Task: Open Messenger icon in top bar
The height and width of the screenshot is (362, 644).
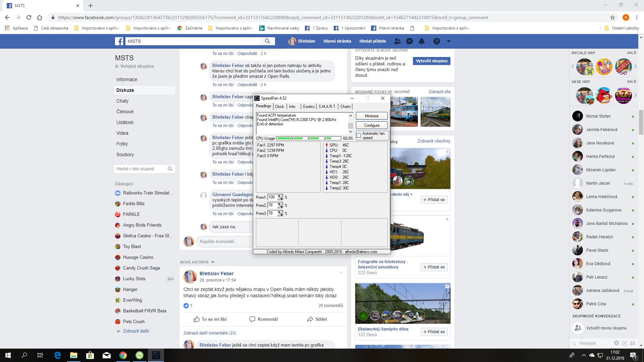Action: coord(410,41)
